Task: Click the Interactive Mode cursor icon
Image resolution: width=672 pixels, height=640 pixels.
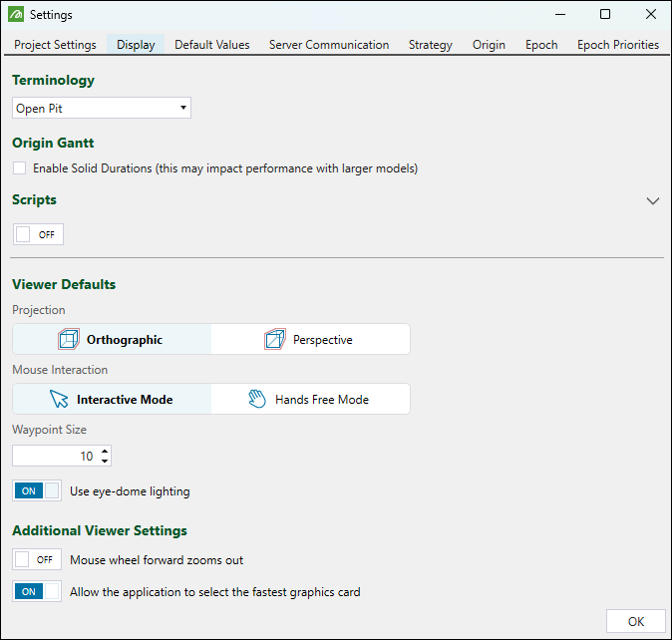Action: [59, 400]
